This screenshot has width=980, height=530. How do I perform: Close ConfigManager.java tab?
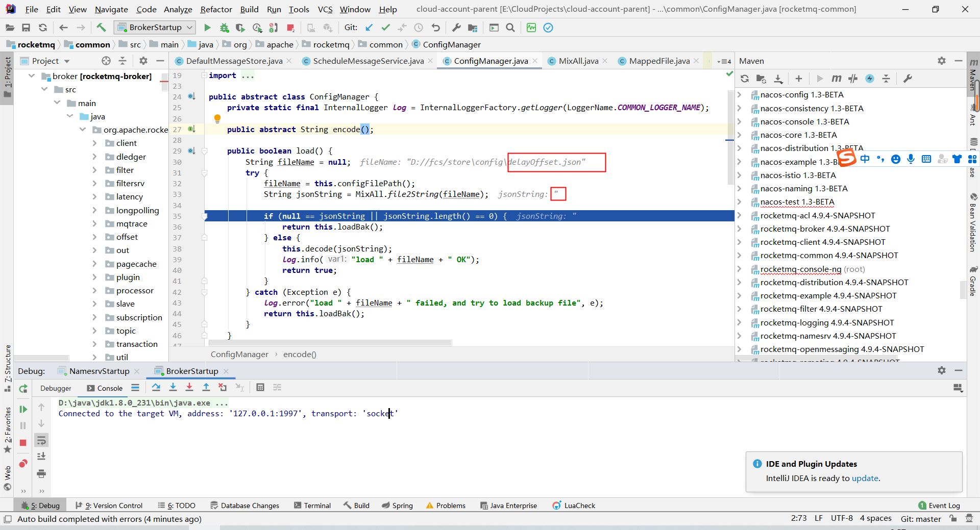(535, 61)
